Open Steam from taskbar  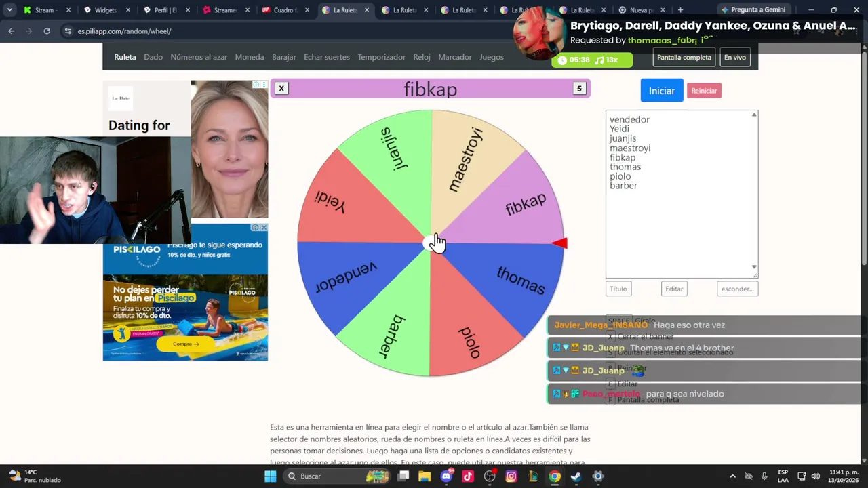tap(576, 476)
